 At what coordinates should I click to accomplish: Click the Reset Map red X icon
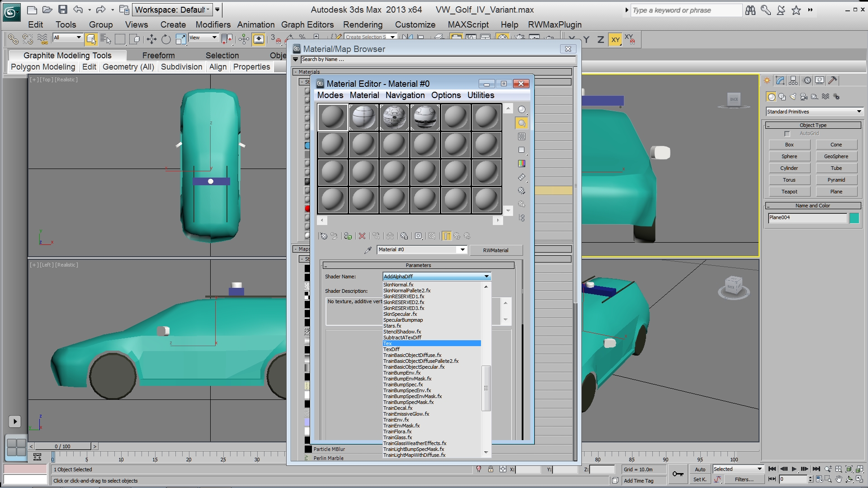click(x=362, y=236)
